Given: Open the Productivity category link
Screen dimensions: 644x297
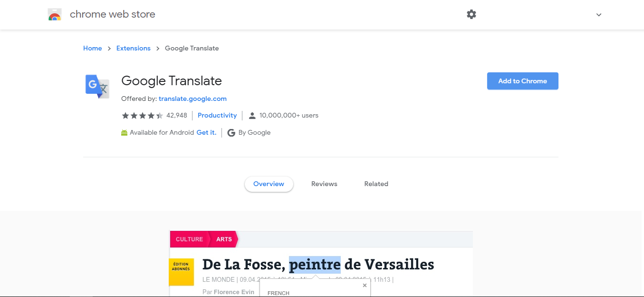Looking at the screenshot, I should tap(217, 115).
